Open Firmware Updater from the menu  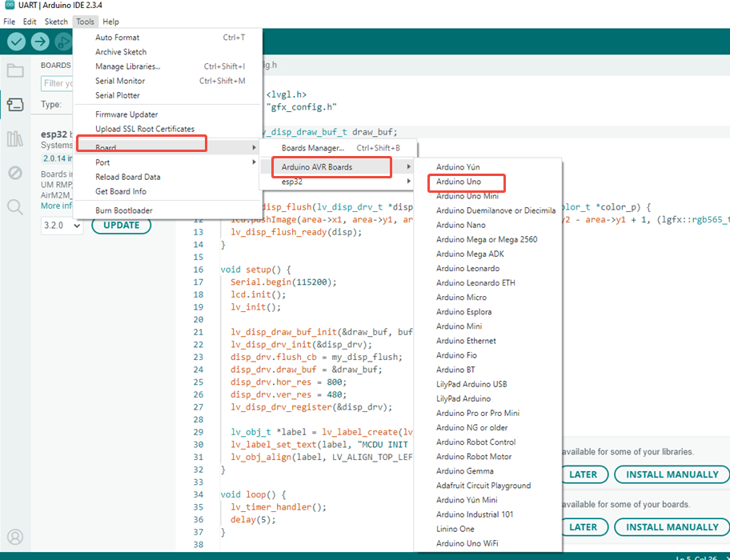point(167,114)
